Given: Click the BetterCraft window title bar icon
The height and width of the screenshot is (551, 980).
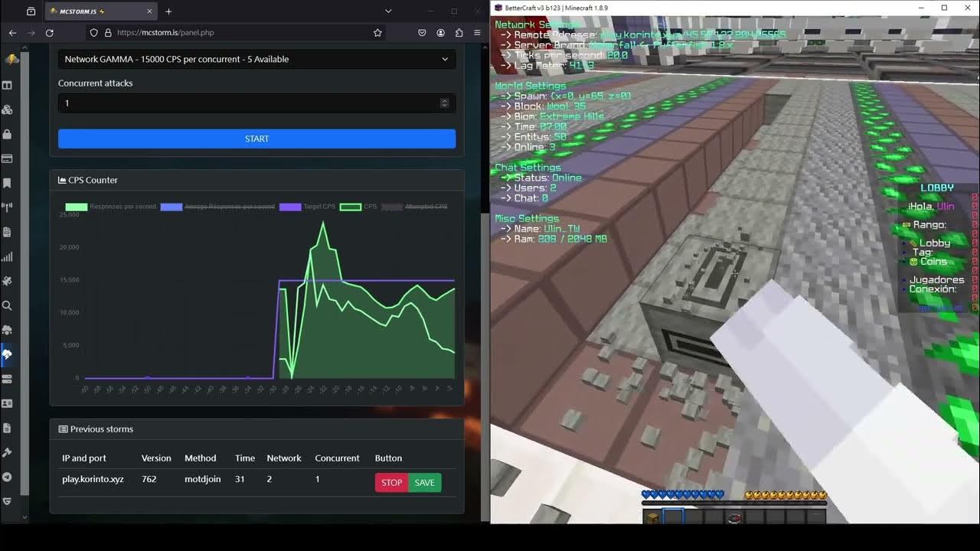Looking at the screenshot, I should pos(498,8).
